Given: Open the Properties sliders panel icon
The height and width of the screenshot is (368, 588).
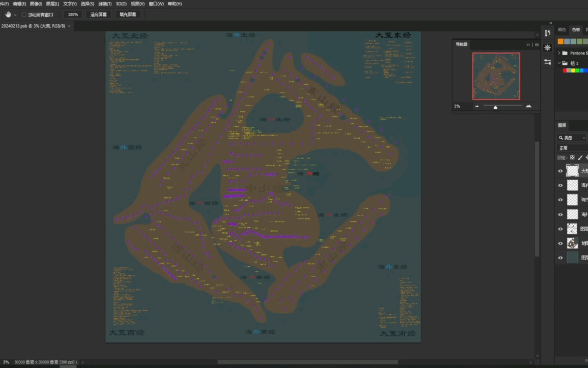Looking at the screenshot, I should tap(548, 62).
